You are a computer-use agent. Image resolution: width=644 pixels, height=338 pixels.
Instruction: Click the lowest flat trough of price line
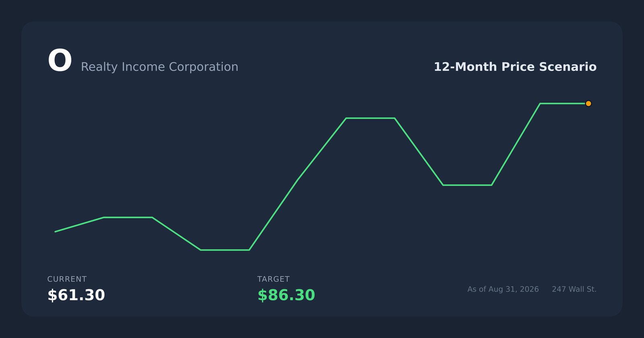225,250
